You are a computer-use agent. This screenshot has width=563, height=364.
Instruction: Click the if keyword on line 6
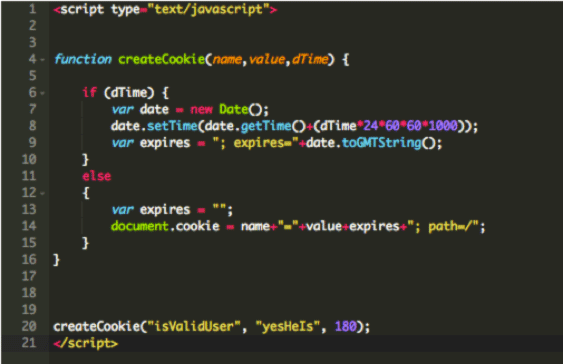(x=90, y=92)
